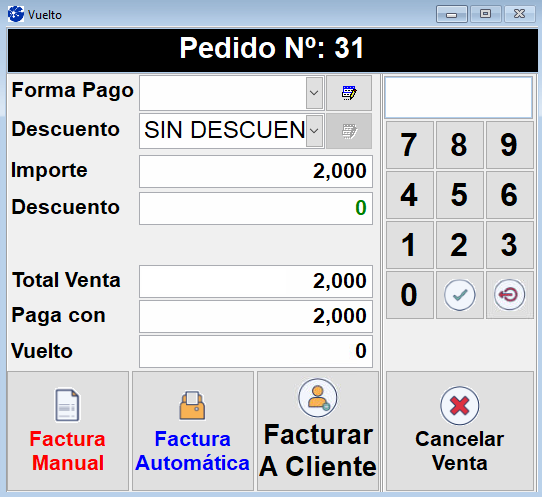Click the Facturar A Cliente person icon
The width and height of the screenshot is (542, 497).
click(318, 397)
